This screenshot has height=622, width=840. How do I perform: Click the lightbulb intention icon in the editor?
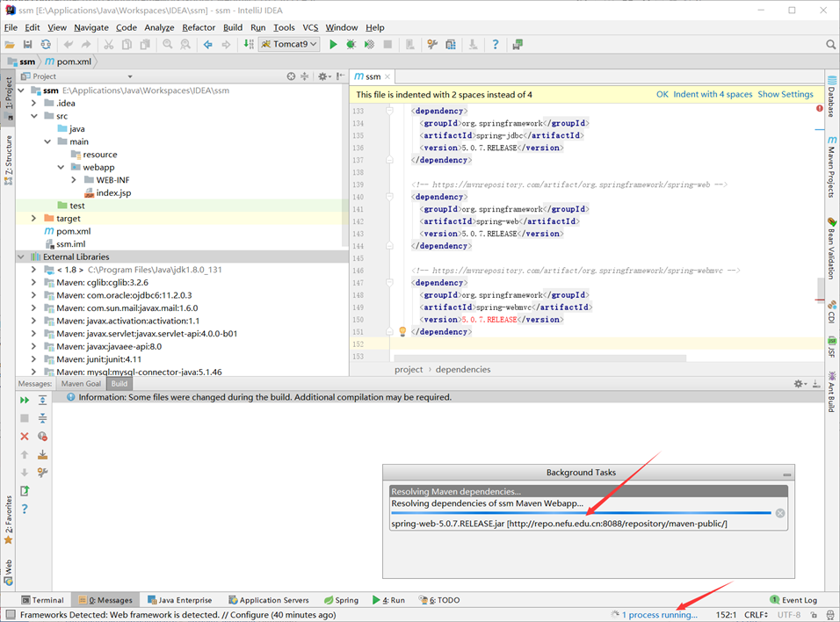(402, 332)
